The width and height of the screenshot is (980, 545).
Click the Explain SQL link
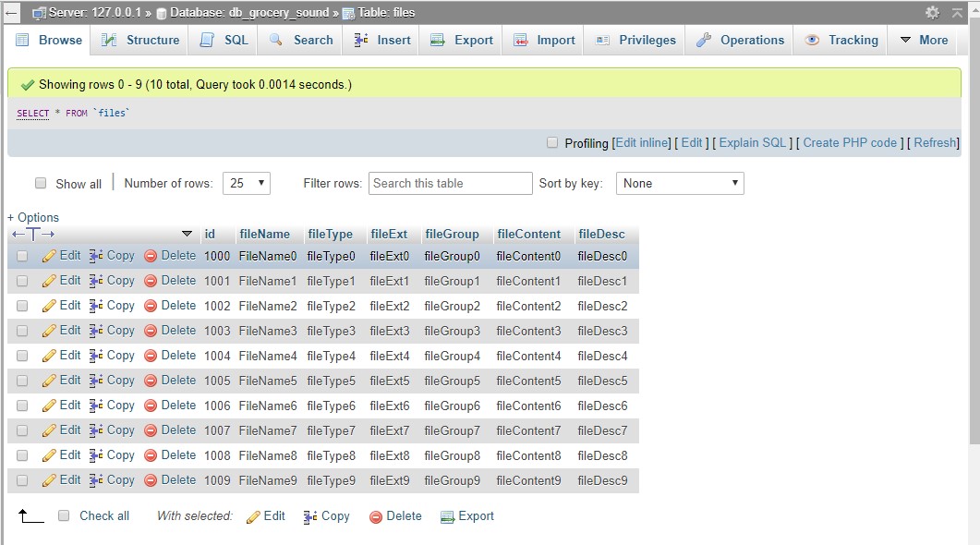(753, 142)
